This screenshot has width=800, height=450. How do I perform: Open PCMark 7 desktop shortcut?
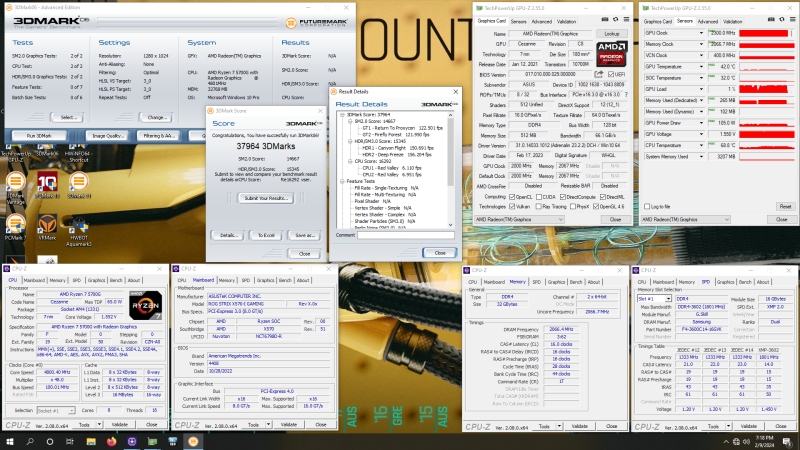[x=15, y=228]
